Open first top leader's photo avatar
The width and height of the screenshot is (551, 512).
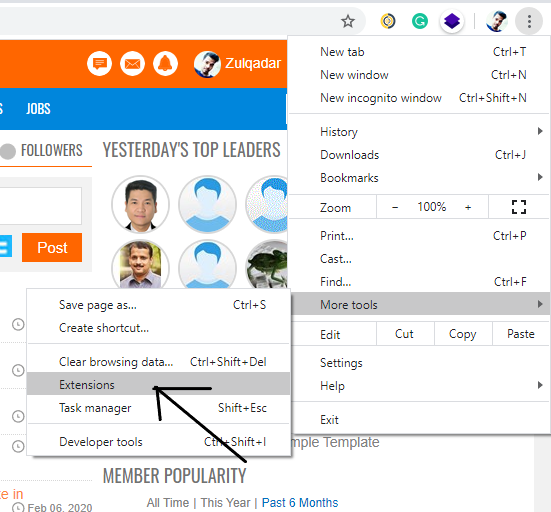tap(141, 205)
